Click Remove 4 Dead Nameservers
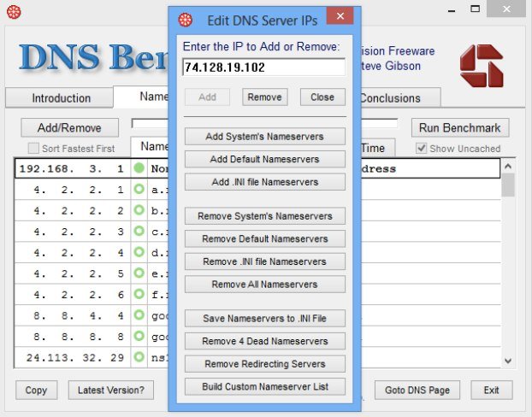 pyautogui.click(x=265, y=341)
